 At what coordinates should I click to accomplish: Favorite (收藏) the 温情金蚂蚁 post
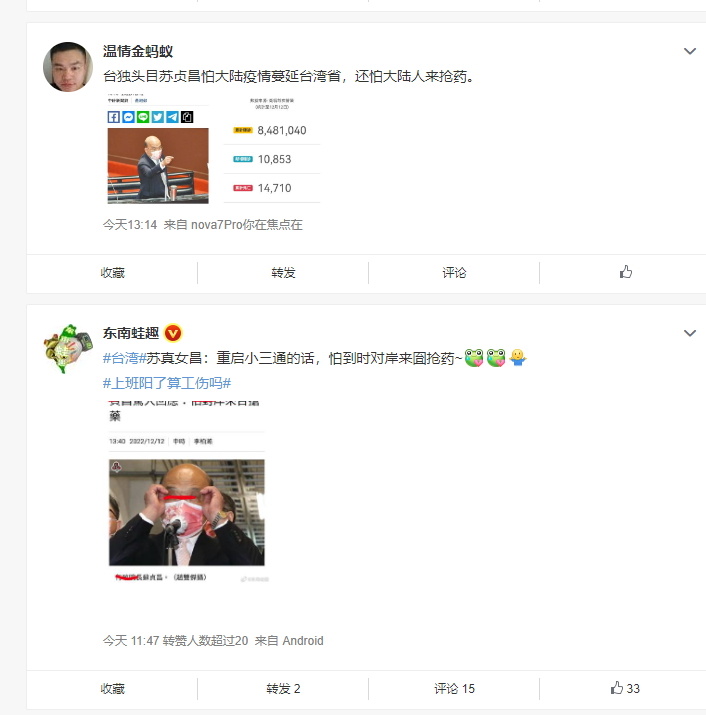point(112,273)
